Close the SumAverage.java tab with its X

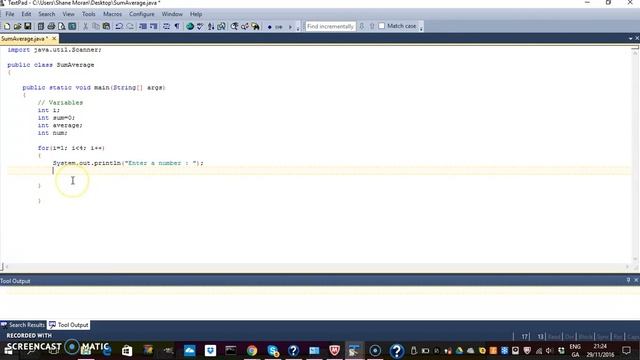tap(54, 38)
